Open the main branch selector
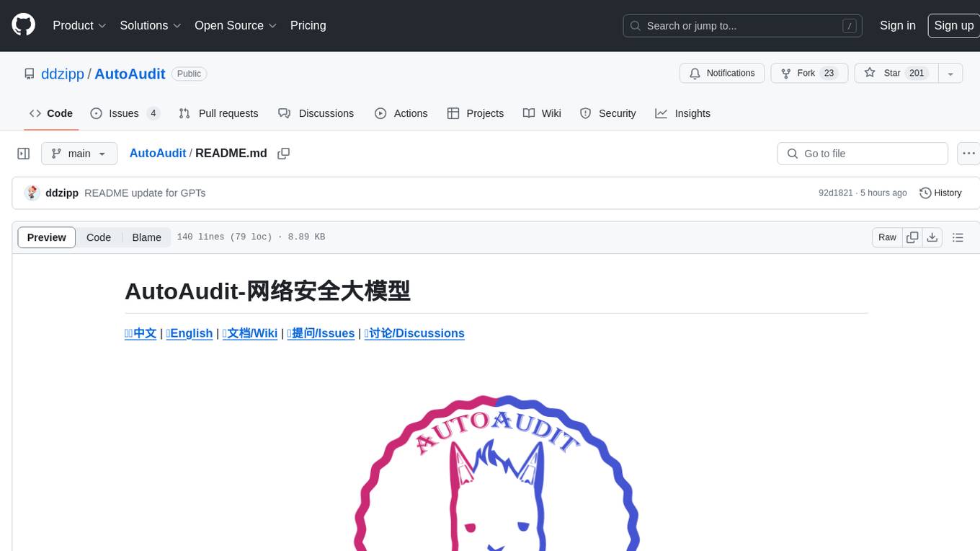Image resolution: width=980 pixels, height=551 pixels. pos(79,154)
